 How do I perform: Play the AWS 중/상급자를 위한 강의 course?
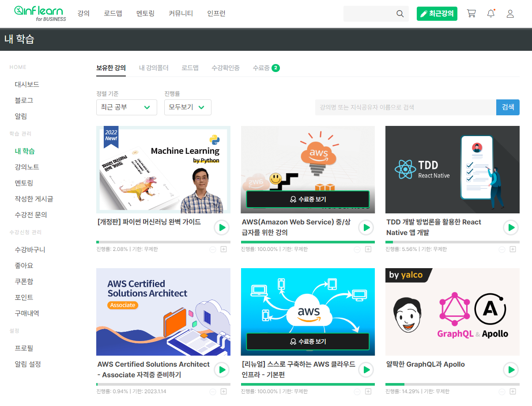click(x=366, y=228)
